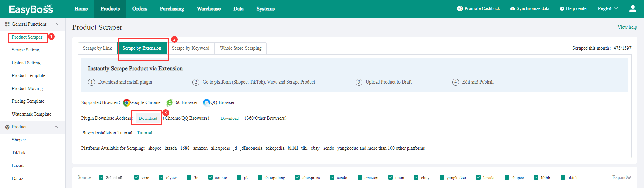Open Shopee under Product sidebar
This screenshot has height=188, width=644.
coord(19,140)
